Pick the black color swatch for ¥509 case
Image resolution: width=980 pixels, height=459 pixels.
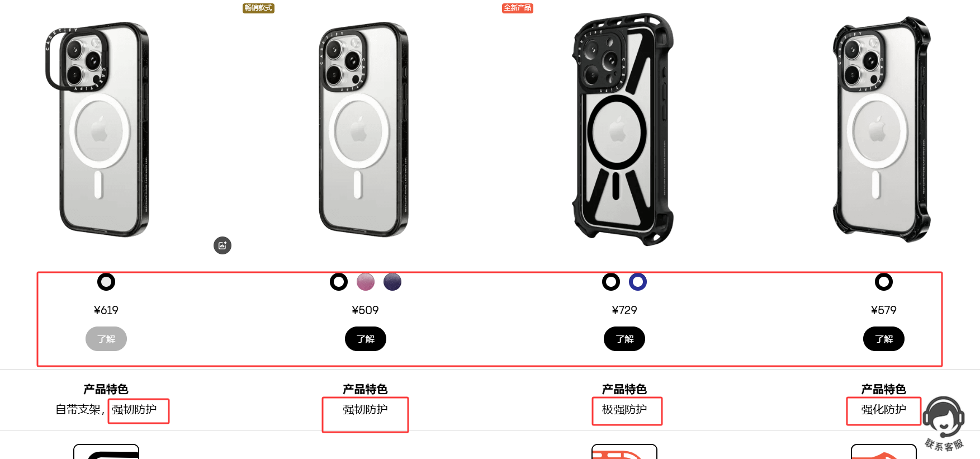coord(339,282)
